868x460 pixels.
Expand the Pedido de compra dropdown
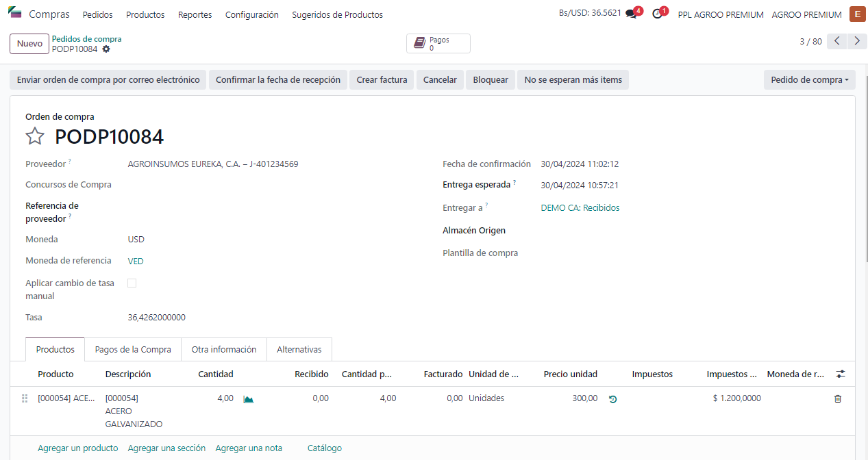point(809,80)
